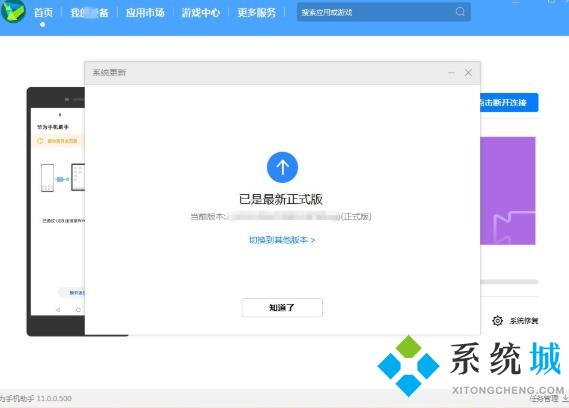569x408 pixels.
Task: Click the blue upgrade arrow icon
Action: (x=282, y=167)
